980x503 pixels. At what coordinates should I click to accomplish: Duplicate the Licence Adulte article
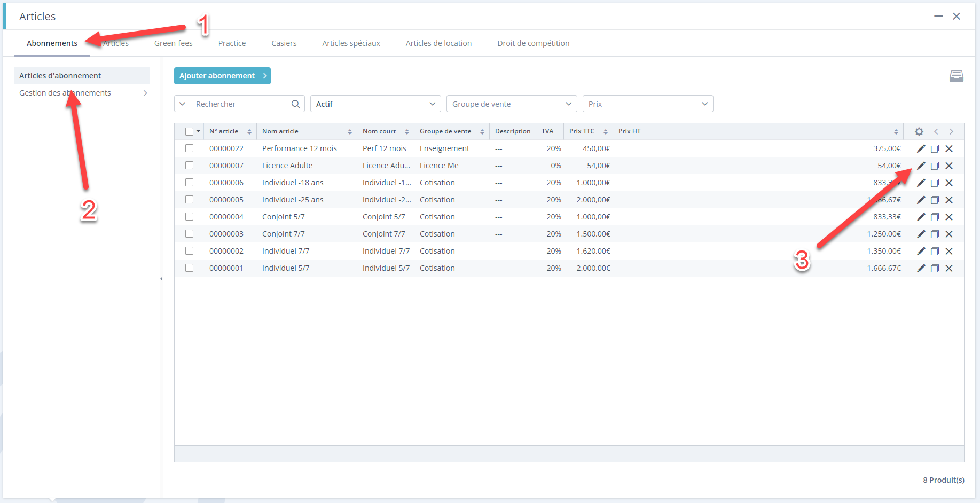click(935, 166)
